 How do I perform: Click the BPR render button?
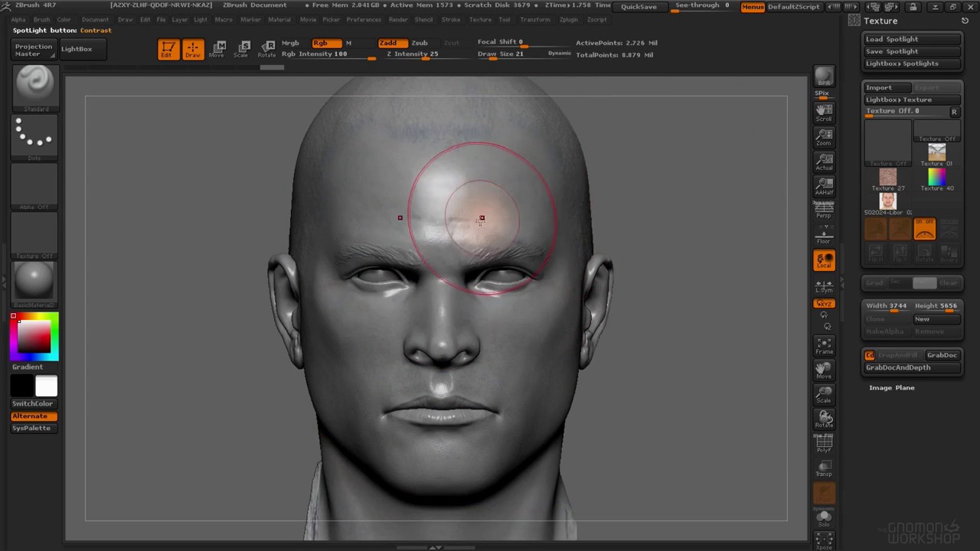pos(824,77)
